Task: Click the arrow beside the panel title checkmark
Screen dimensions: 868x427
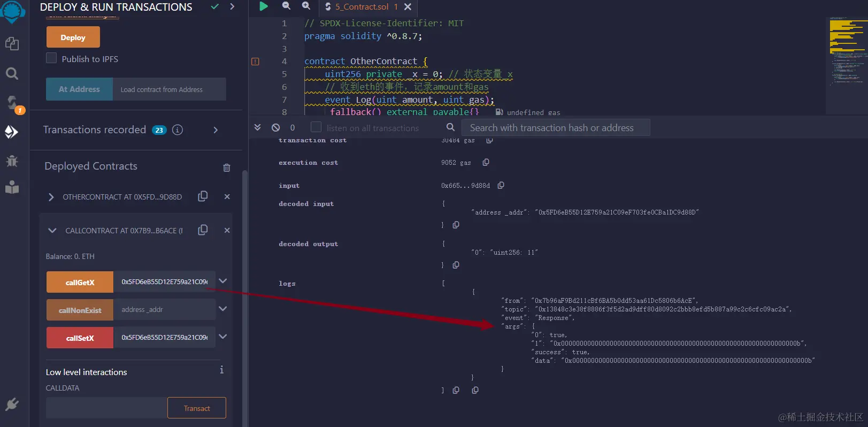Action: (x=232, y=6)
